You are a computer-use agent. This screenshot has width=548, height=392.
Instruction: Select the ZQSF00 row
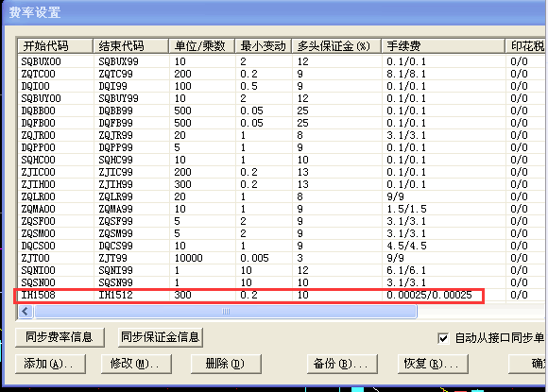pos(282,221)
